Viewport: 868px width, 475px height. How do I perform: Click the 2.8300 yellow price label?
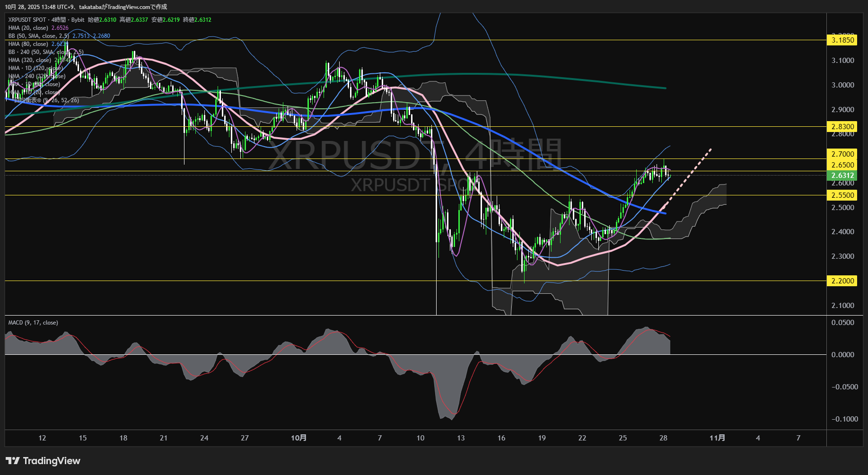(842, 127)
